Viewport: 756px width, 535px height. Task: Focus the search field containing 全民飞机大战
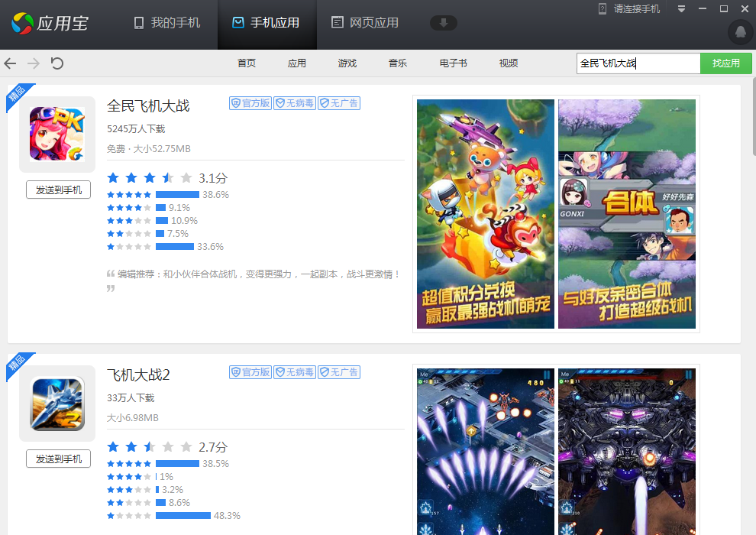(638, 63)
